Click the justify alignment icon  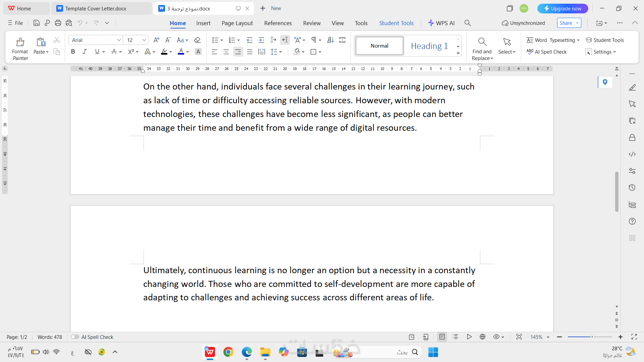(250, 52)
